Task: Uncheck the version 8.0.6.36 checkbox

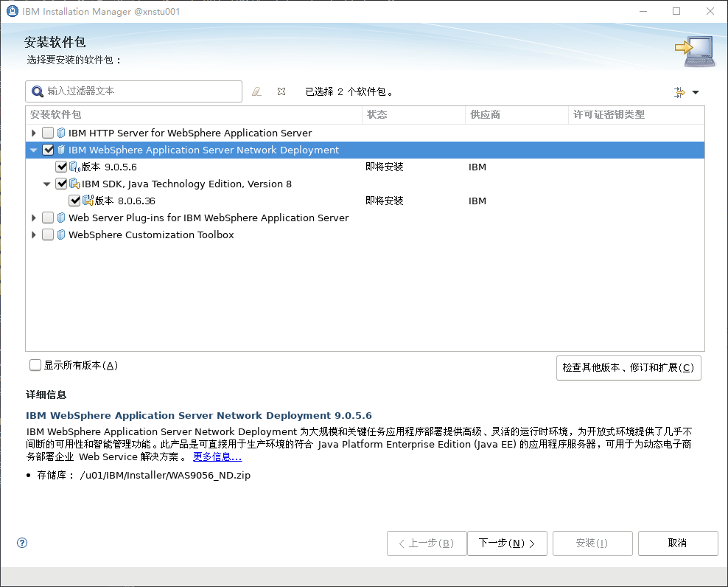Action: point(74,201)
